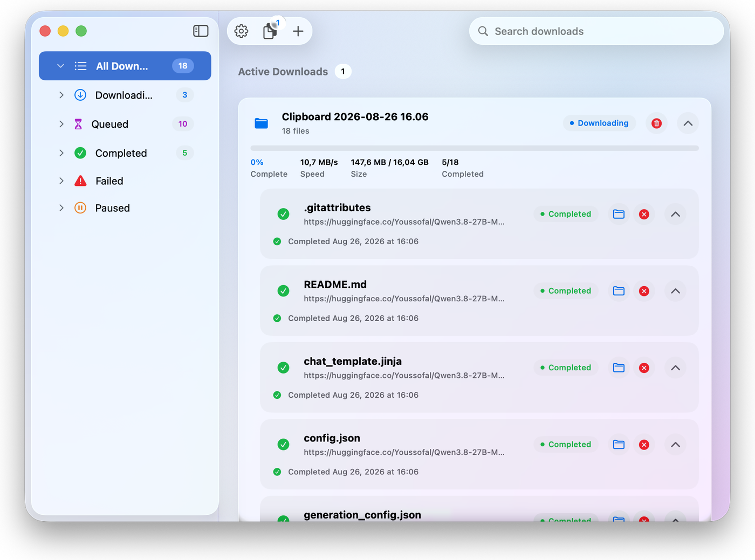This screenshot has width=755, height=560.
Task: Open the Completed sidebar item
Action: [x=125, y=153]
